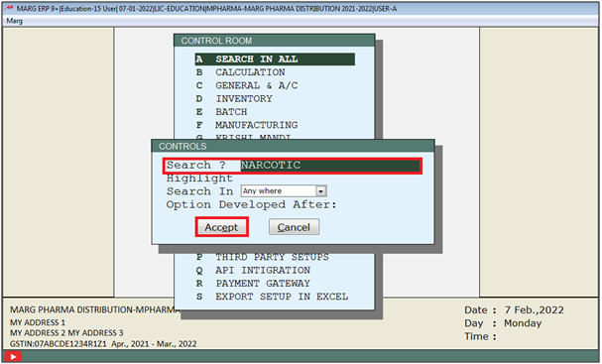Screen dimensions: 602x364
Task: Click the Cancel button
Action: pyautogui.click(x=294, y=227)
